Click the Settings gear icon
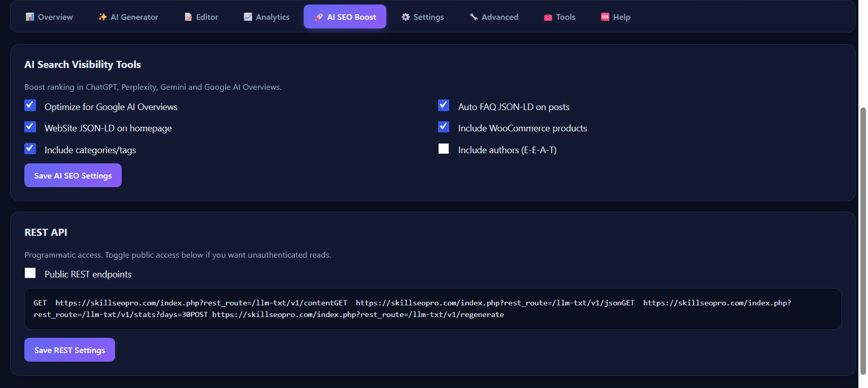Image resolution: width=868 pixels, height=388 pixels. pyautogui.click(x=406, y=17)
